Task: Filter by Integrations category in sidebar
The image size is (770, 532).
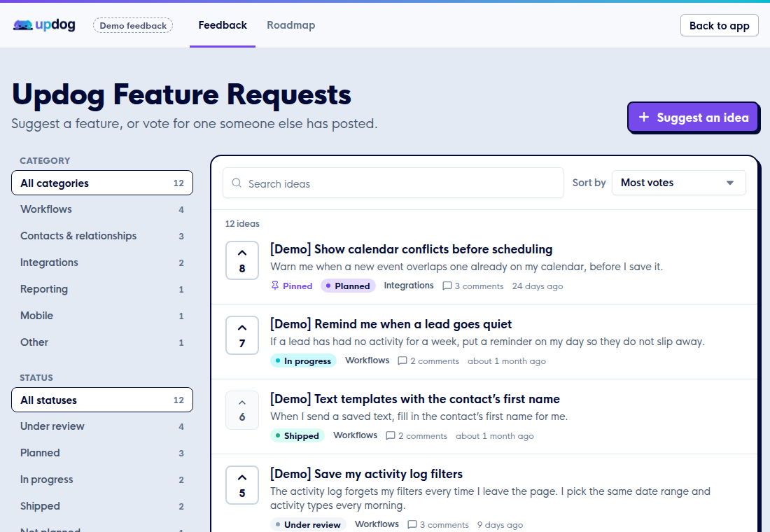Action: 102,262
